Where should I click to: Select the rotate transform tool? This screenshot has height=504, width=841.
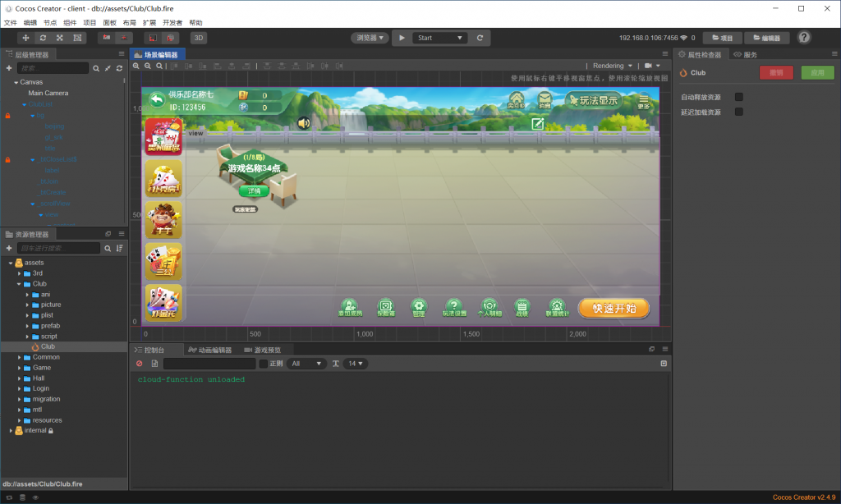(x=43, y=38)
